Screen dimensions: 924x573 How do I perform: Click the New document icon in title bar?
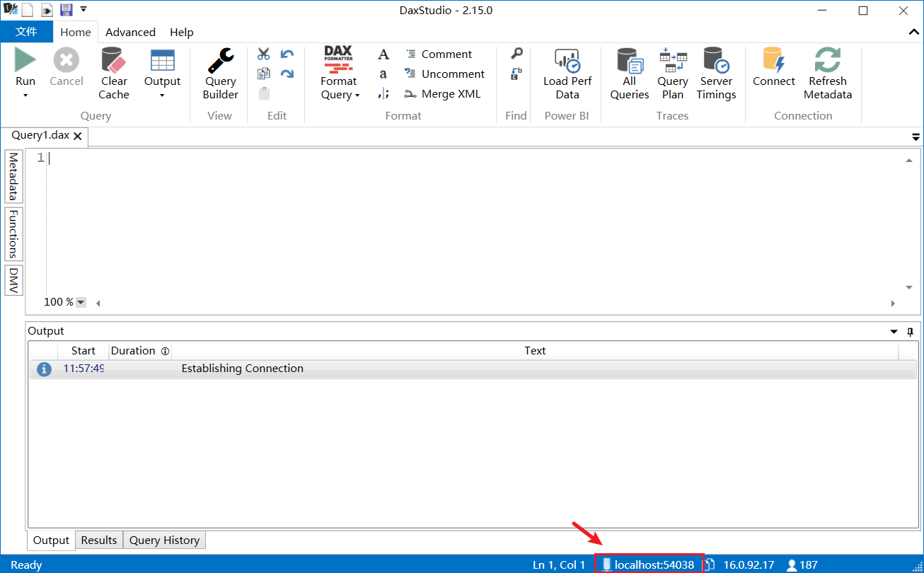(x=27, y=10)
